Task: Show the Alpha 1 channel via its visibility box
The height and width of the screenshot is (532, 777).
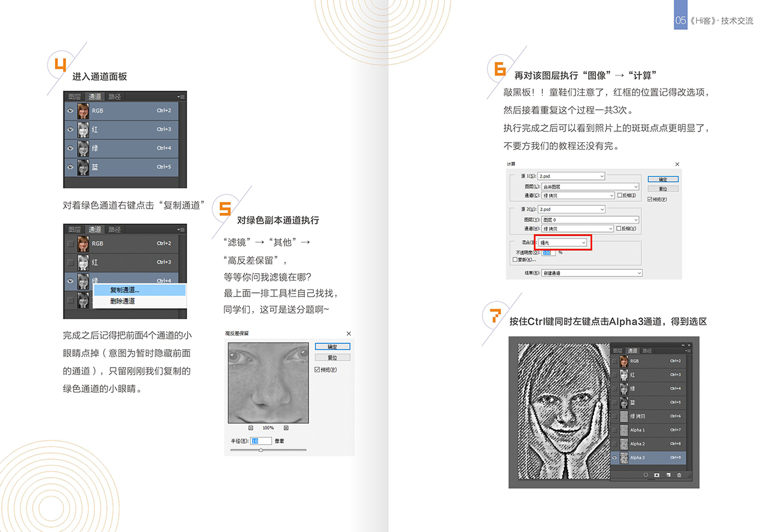Action: click(615, 430)
